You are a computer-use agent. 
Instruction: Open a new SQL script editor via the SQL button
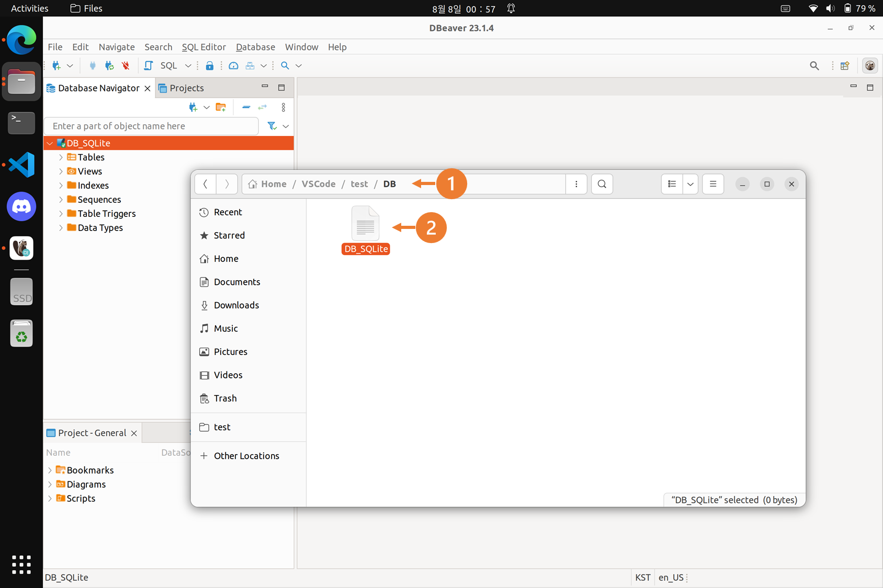coord(162,65)
